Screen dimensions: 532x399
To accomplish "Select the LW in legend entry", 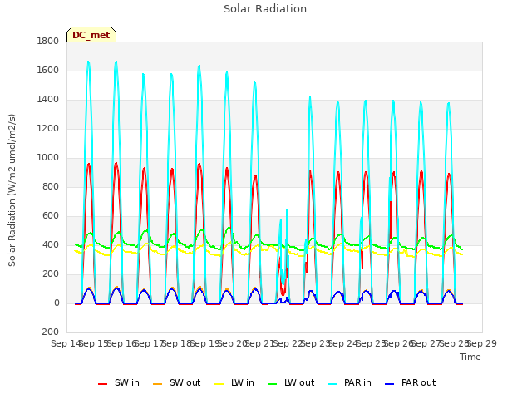I will (x=234, y=383).
